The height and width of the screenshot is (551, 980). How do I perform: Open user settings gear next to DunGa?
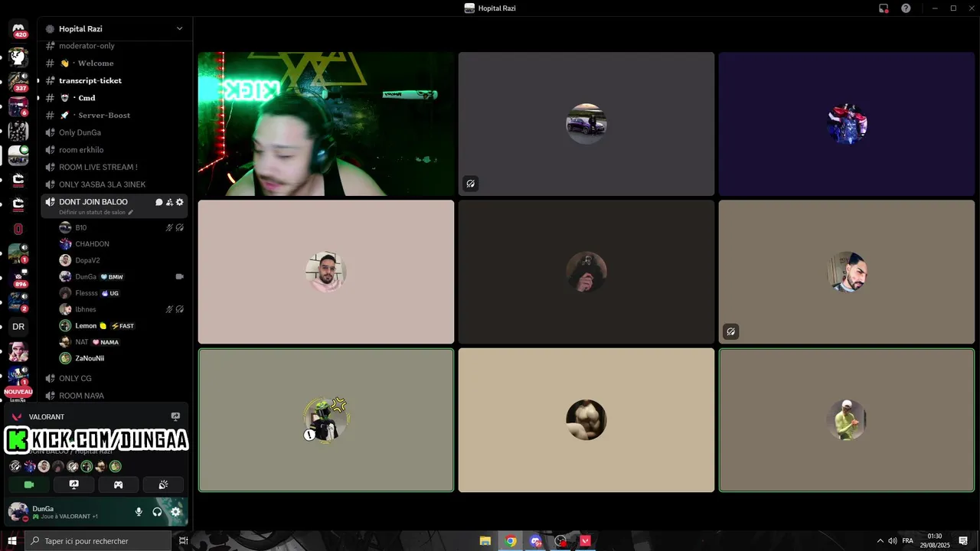point(175,512)
